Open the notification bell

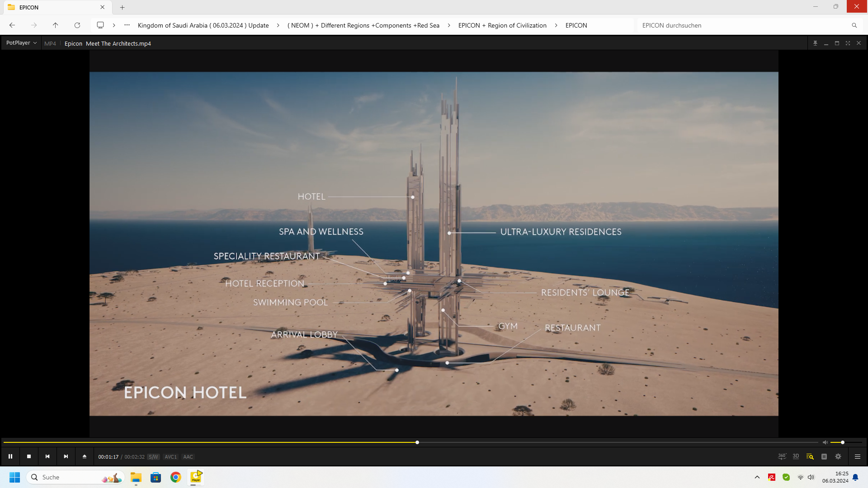click(x=855, y=477)
